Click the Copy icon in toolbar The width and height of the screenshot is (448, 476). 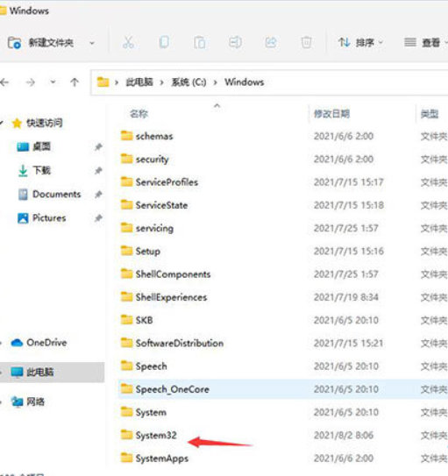(164, 42)
